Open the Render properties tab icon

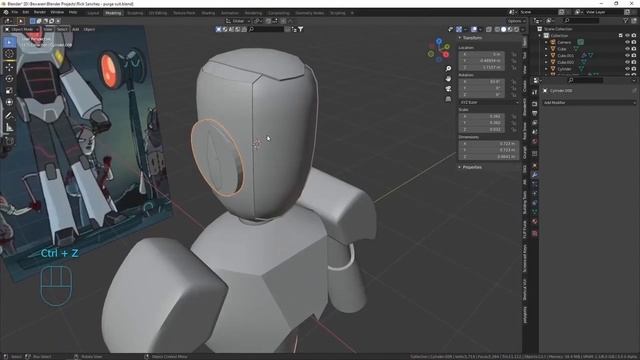pyautogui.click(x=535, y=104)
